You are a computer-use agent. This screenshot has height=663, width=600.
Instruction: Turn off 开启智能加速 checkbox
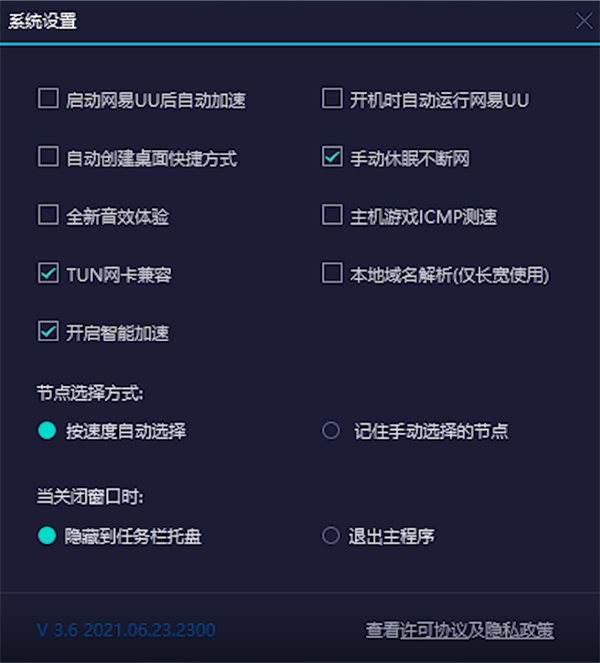(48, 331)
